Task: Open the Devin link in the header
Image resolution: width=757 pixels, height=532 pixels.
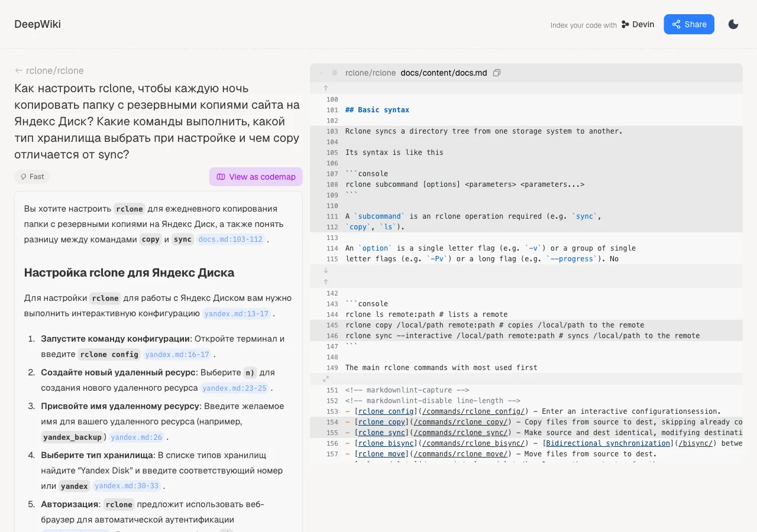Action: point(638,24)
